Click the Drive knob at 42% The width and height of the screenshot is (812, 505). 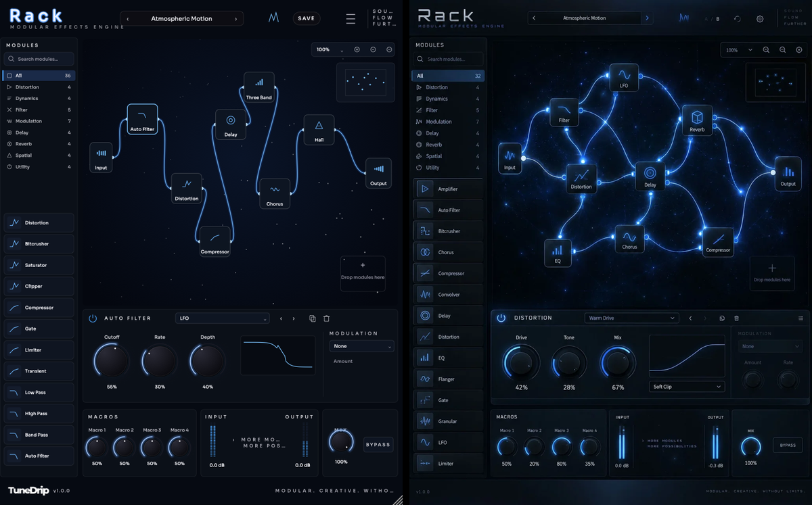[521, 362]
